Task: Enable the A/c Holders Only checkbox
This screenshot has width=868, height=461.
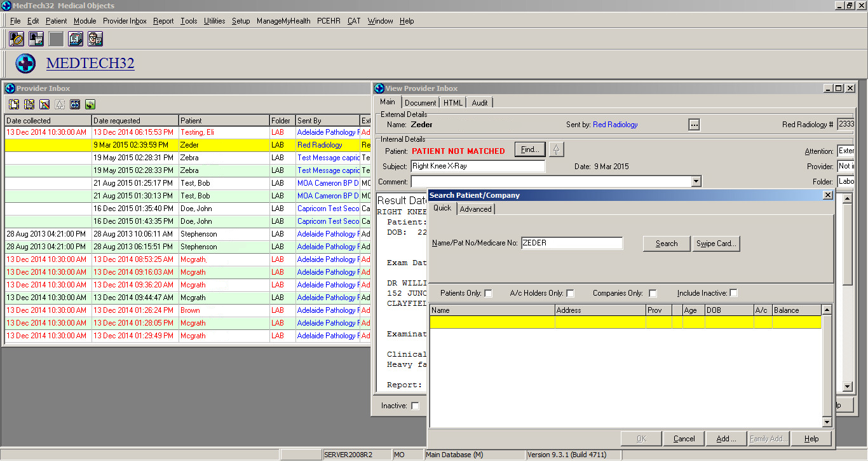Action: 570,293
